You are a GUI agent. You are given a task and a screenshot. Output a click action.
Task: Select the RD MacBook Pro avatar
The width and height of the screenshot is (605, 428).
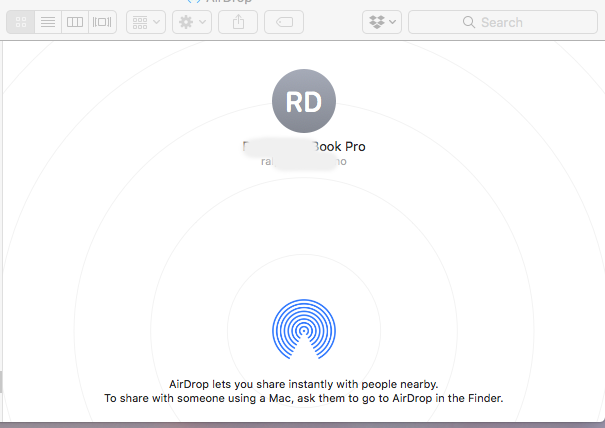click(304, 101)
